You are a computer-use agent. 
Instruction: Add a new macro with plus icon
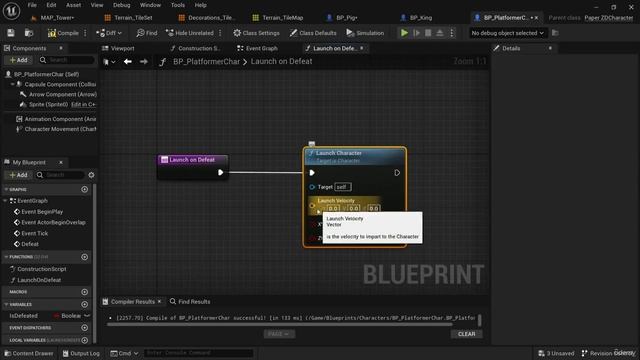pos(84,292)
